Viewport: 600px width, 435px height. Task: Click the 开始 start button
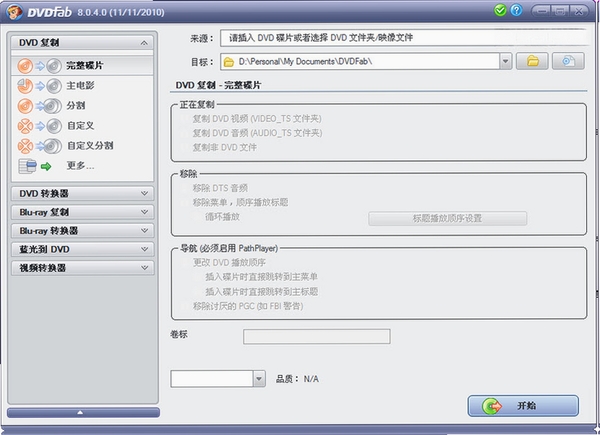[523, 406]
